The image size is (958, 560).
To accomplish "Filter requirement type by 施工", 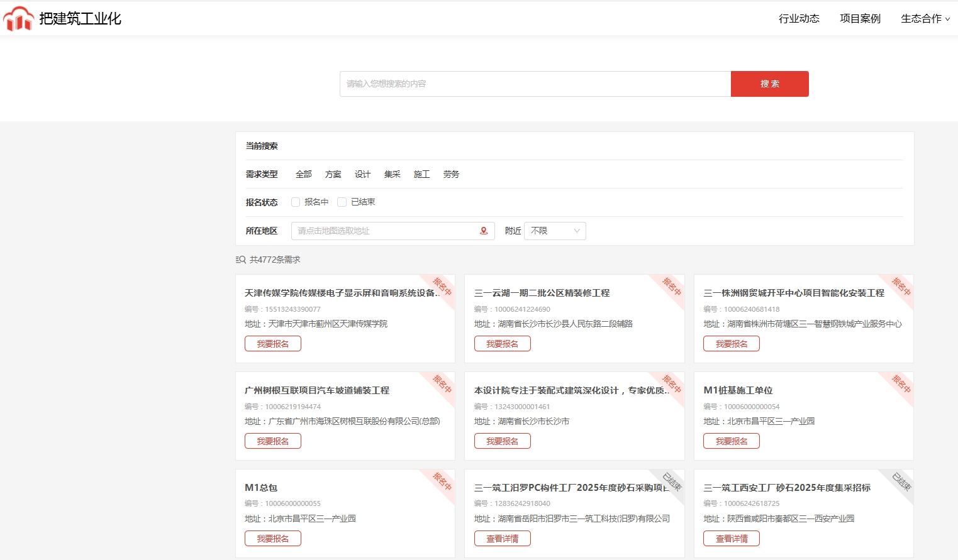I will pyautogui.click(x=421, y=174).
